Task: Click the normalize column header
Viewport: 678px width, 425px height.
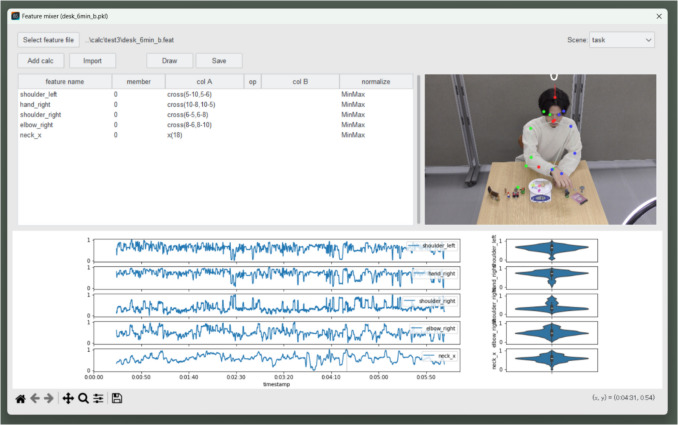Action: [x=376, y=81]
